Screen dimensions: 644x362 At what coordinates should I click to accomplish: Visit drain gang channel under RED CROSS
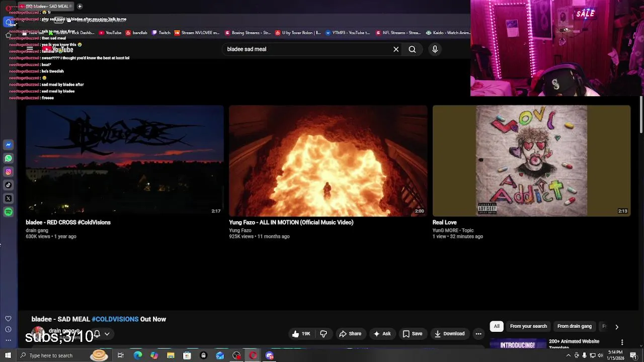coord(37,230)
